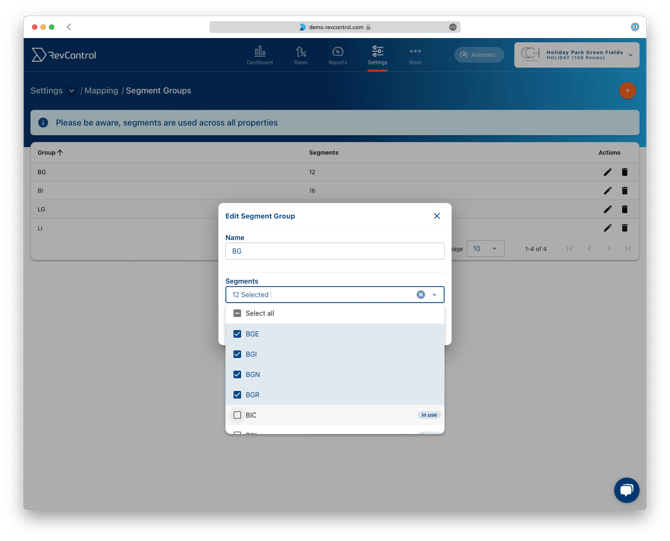
Task: Collapse the Segments dropdown arrow
Action: (434, 294)
